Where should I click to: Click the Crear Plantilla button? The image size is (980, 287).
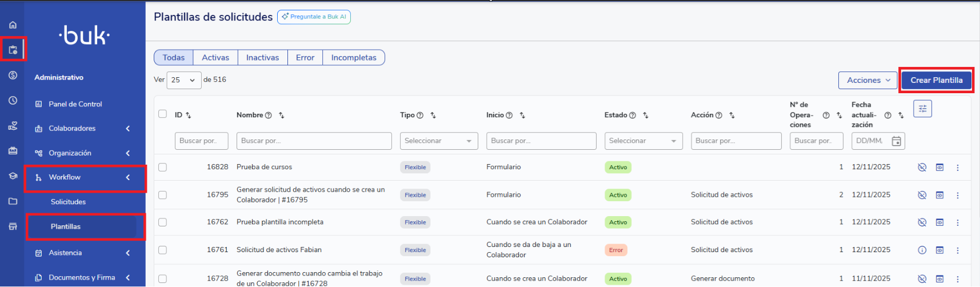(936, 81)
